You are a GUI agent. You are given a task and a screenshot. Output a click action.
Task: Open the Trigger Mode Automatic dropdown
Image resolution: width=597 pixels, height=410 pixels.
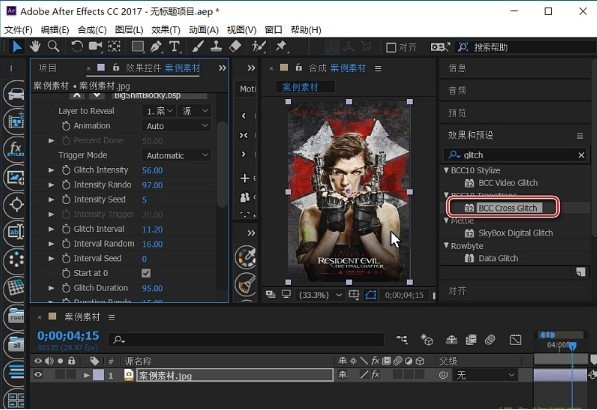point(176,155)
